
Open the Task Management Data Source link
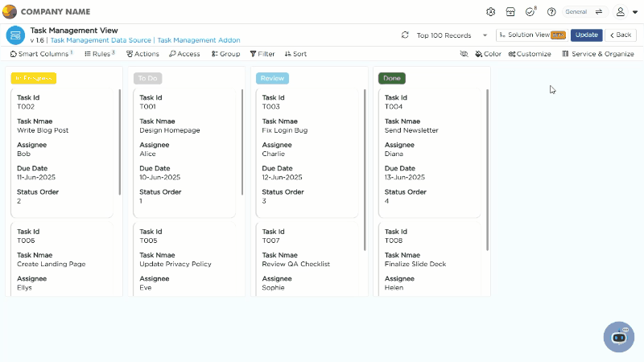pos(101,39)
